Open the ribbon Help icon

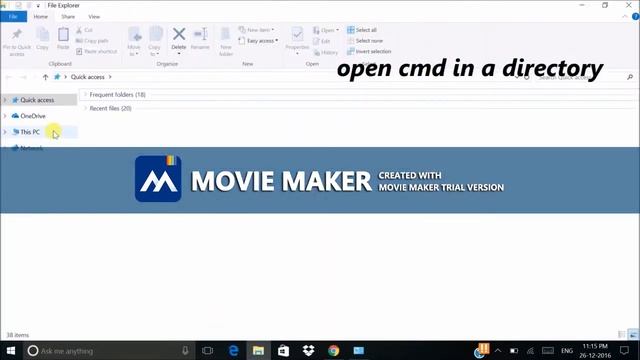coord(636,17)
